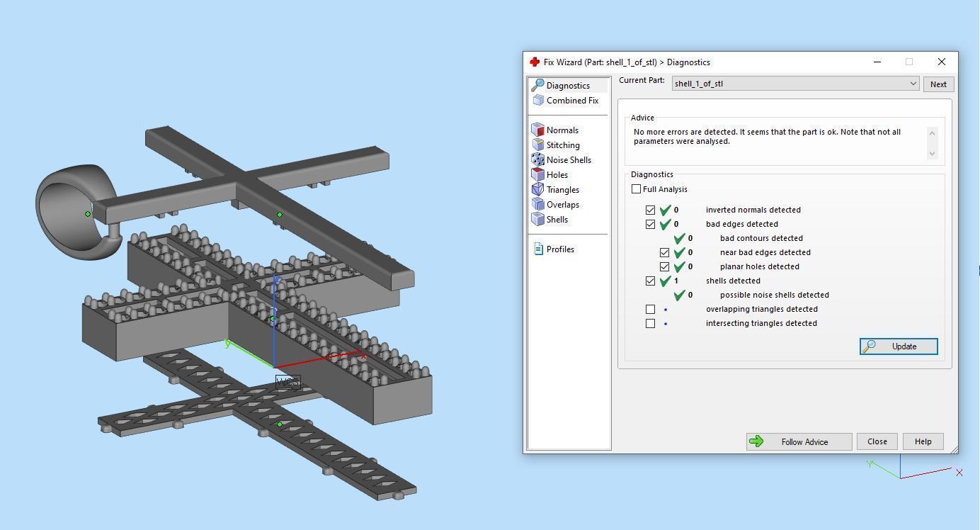Uncheck the planar holes detected checkbox
Screen dimensions: 980x530
664,266
